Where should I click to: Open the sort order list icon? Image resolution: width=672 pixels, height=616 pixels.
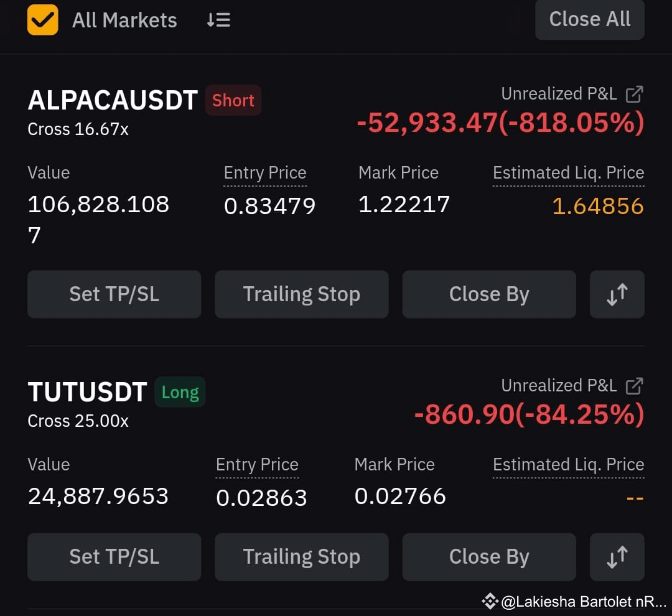click(218, 20)
